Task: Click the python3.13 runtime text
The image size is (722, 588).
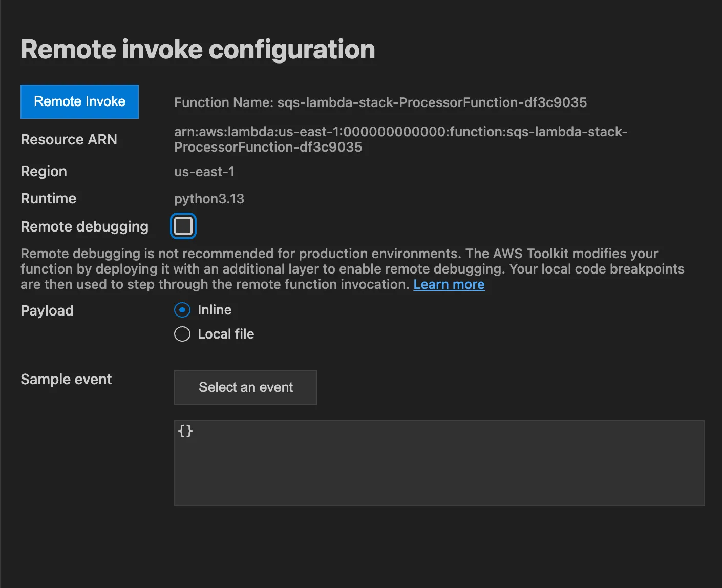Action: pos(209,199)
